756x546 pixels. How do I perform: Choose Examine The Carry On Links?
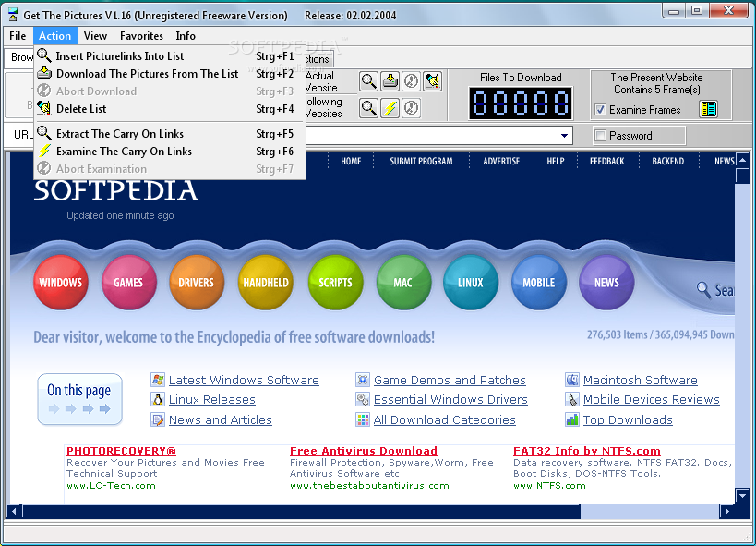tap(170, 152)
